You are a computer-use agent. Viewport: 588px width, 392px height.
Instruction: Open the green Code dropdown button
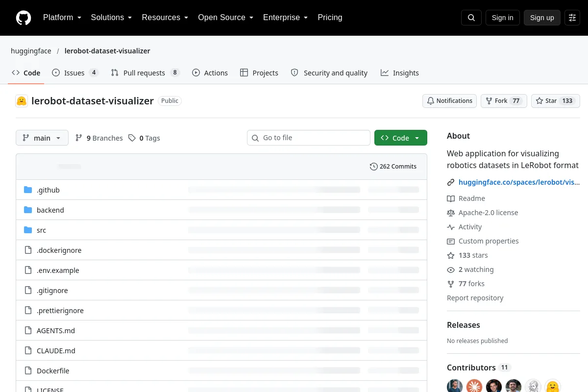click(x=401, y=138)
